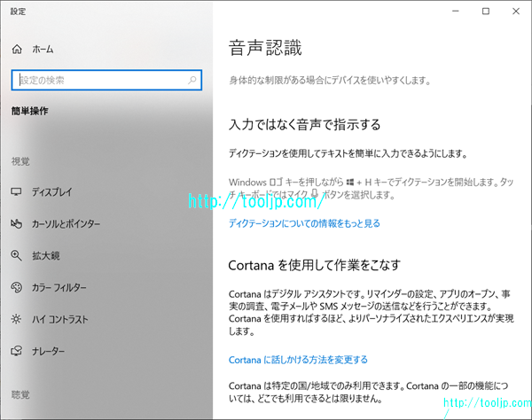Click the high contrast sun icon

[x=16, y=319]
